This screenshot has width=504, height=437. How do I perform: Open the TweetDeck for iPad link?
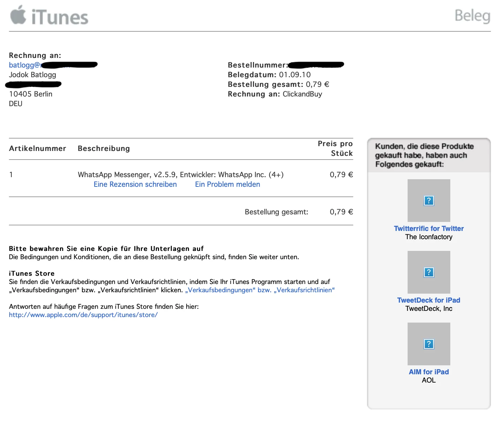coord(429,300)
